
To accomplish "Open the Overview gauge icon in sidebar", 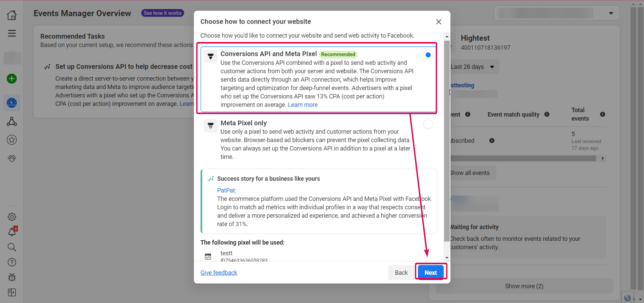I will (12, 102).
